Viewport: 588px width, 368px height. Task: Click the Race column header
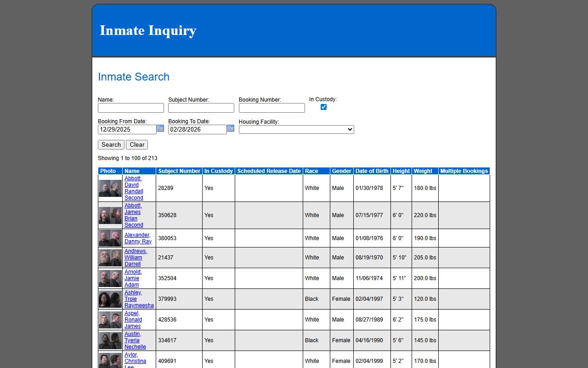coord(317,171)
